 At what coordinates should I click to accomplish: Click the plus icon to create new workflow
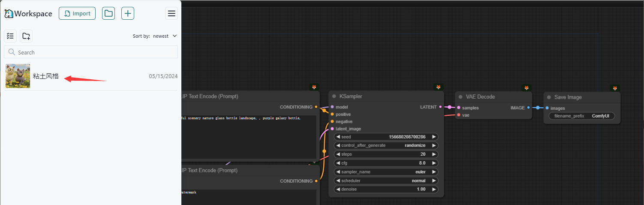128,13
